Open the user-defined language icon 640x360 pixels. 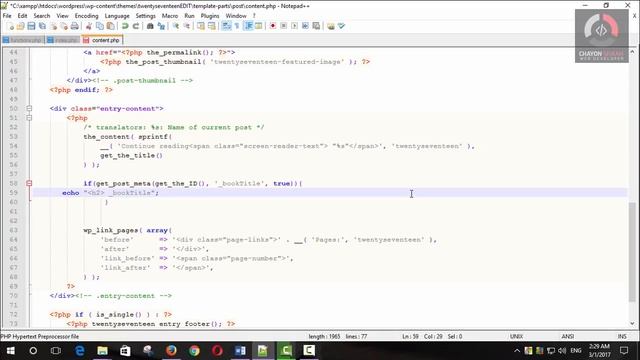(258, 26)
